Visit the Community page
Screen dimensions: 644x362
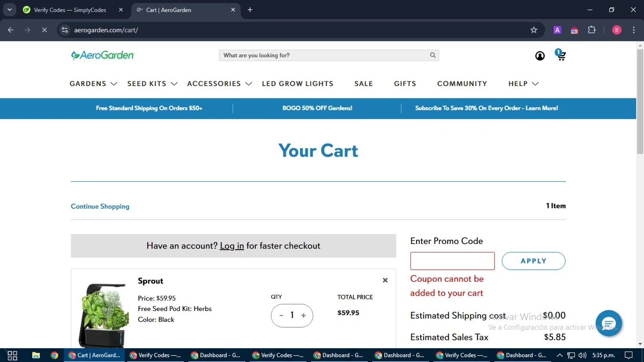click(462, 84)
